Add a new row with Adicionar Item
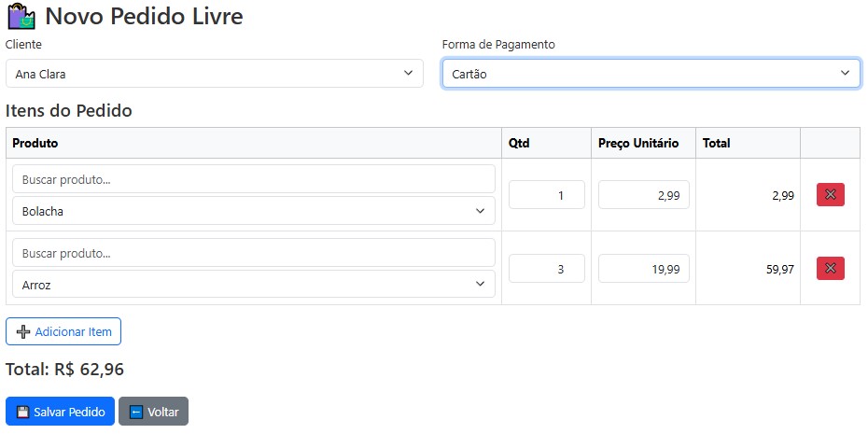This screenshot has height=434, width=868. pos(63,331)
